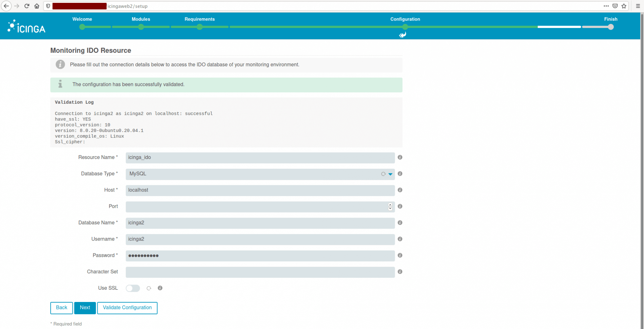Open the Firefox hamburger menu
Image resolution: width=644 pixels, height=329 pixels.
click(x=638, y=6)
